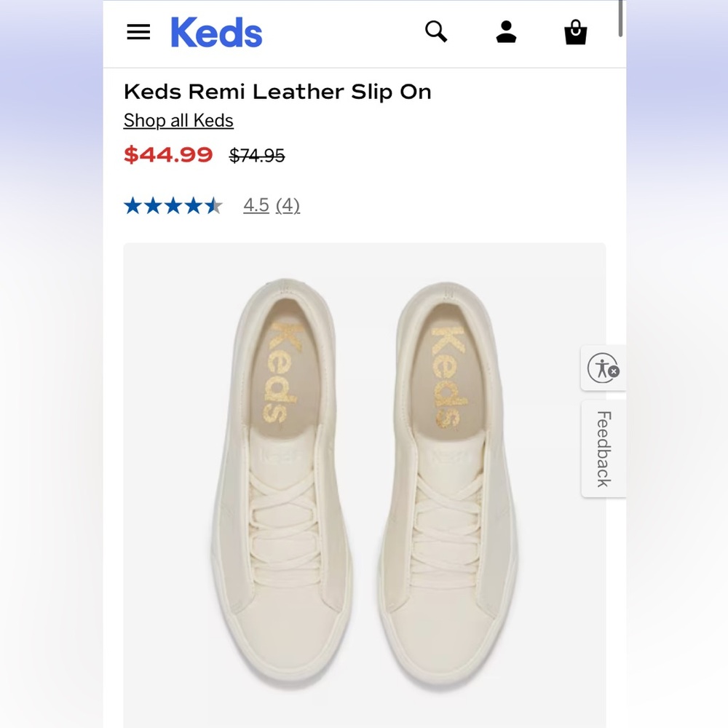Image resolution: width=728 pixels, height=728 pixels.
Task: Click the Keds logo
Action: [x=215, y=31]
